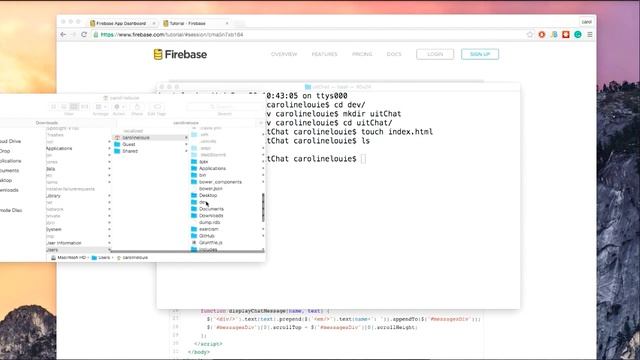Image resolution: width=640 pixels, height=360 pixels.
Task: Click the Finder Downloads tab header
Action: click(x=47, y=123)
